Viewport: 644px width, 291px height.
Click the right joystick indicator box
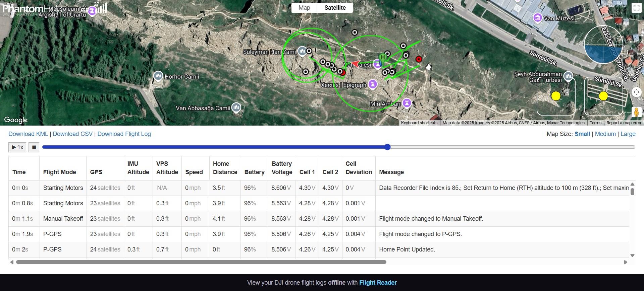[x=603, y=96]
